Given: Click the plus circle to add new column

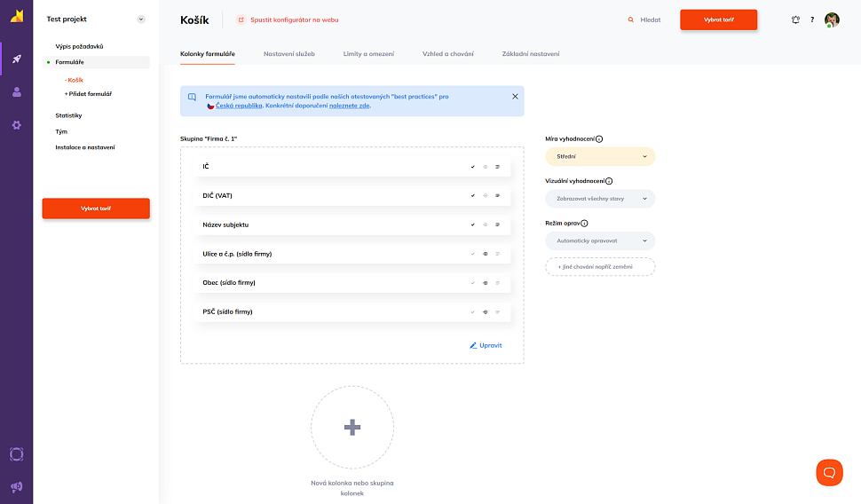Looking at the screenshot, I should pos(352,427).
